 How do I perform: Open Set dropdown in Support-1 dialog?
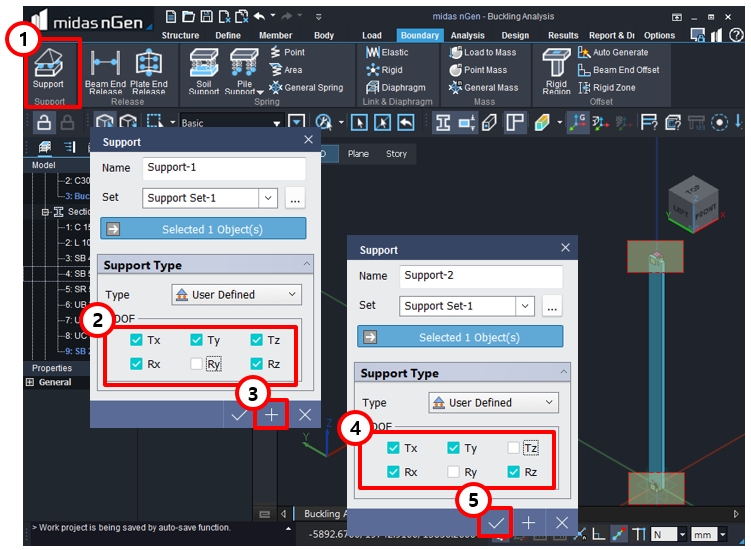[268, 197]
